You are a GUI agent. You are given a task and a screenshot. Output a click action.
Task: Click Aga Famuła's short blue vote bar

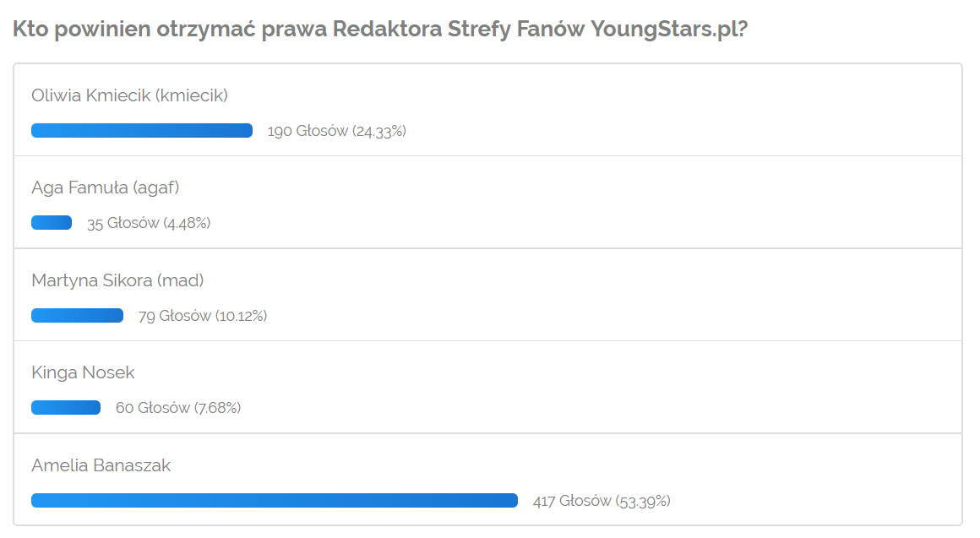coord(52,222)
